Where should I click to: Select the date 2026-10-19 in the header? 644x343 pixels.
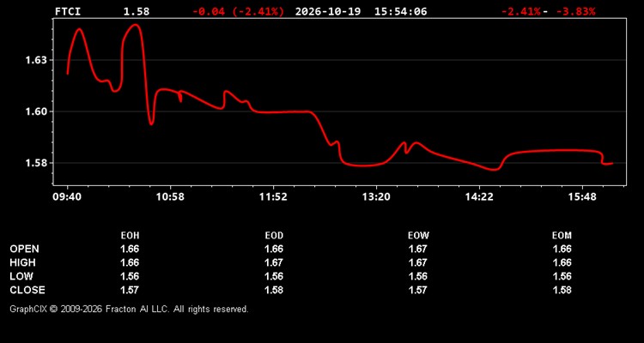(328, 11)
